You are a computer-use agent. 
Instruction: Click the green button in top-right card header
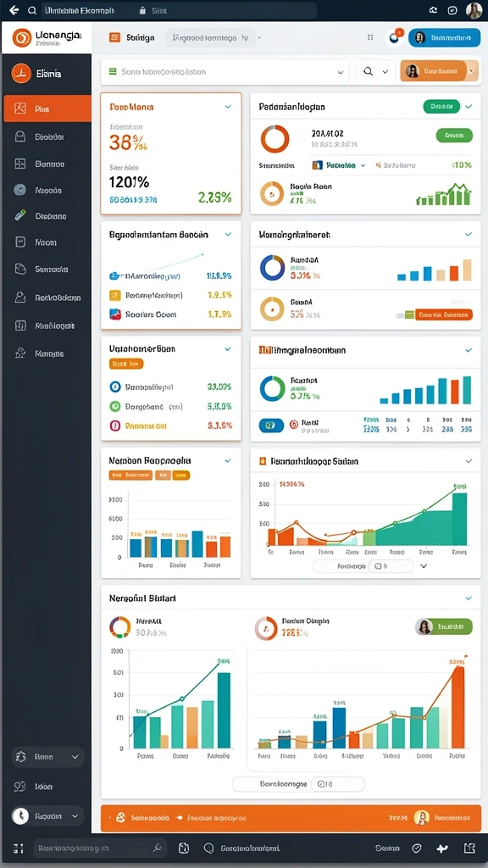tap(441, 106)
